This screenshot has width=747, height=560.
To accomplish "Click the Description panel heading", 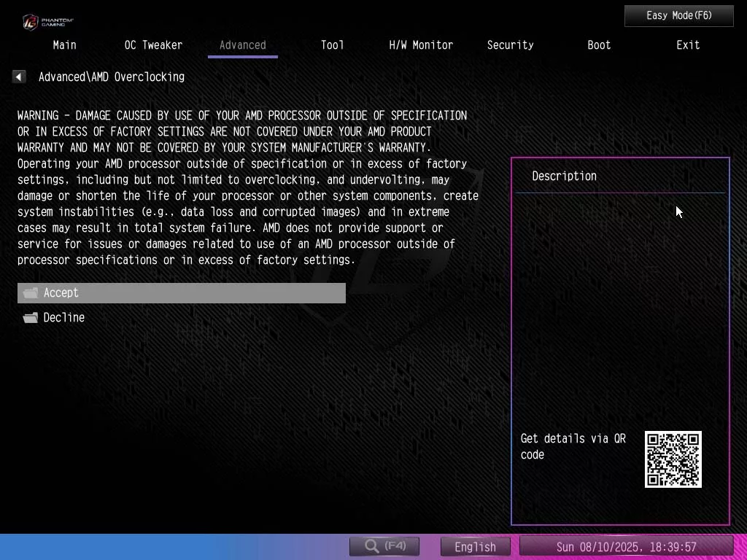I will pos(564,176).
